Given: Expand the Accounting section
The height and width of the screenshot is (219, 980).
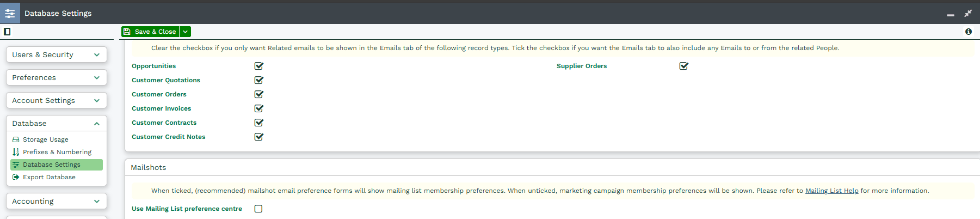Looking at the screenshot, I should point(57,201).
